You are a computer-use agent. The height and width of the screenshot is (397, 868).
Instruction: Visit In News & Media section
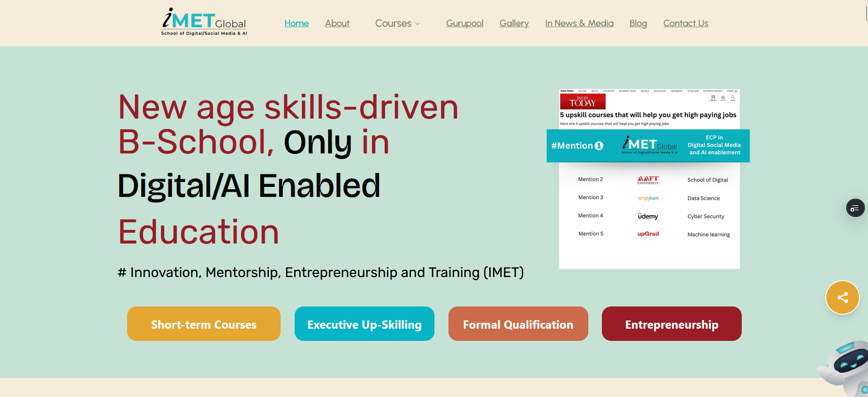pos(579,24)
